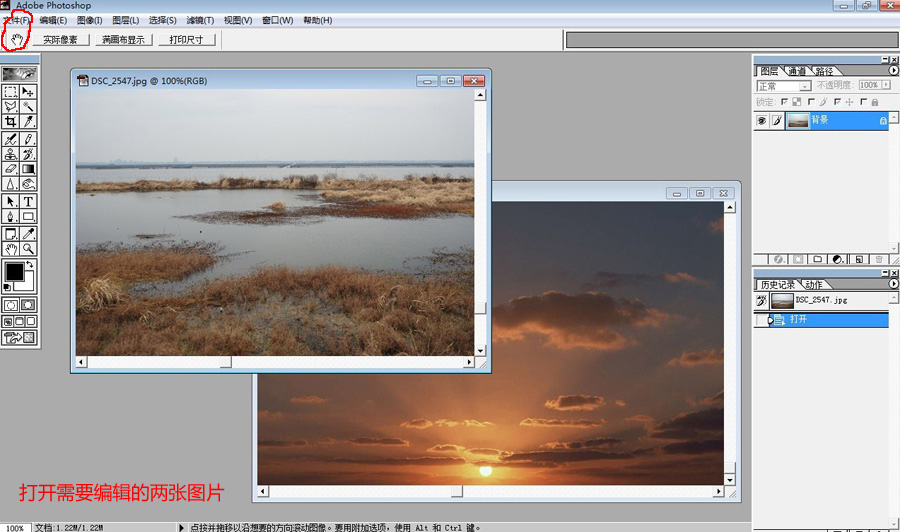The width and height of the screenshot is (900, 532).
Task: Select the Sponge tool
Action: point(28,184)
